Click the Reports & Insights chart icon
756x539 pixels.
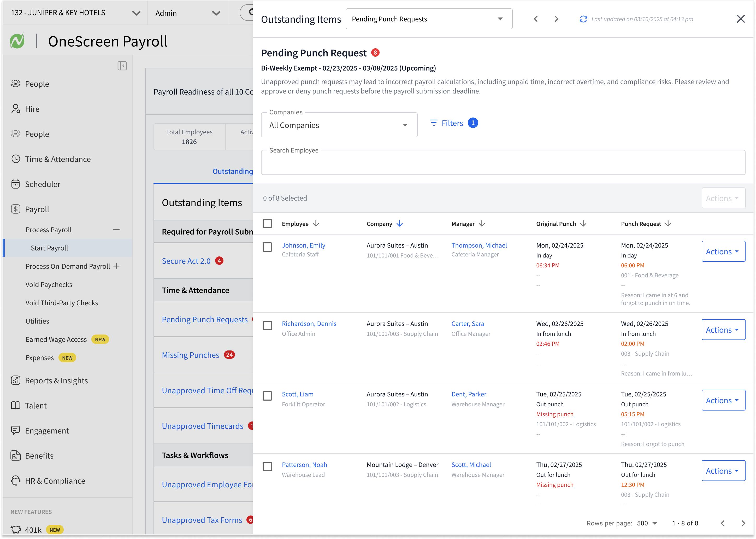pyautogui.click(x=16, y=380)
